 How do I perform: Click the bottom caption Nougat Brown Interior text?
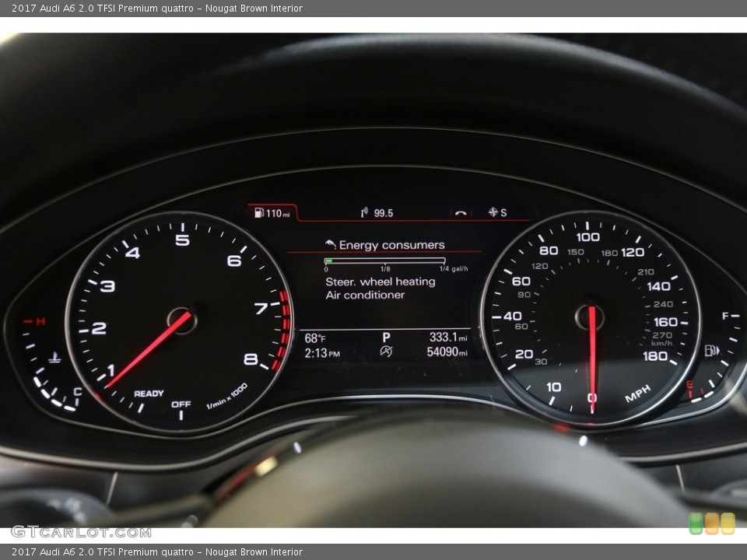click(x=254, y=552)
